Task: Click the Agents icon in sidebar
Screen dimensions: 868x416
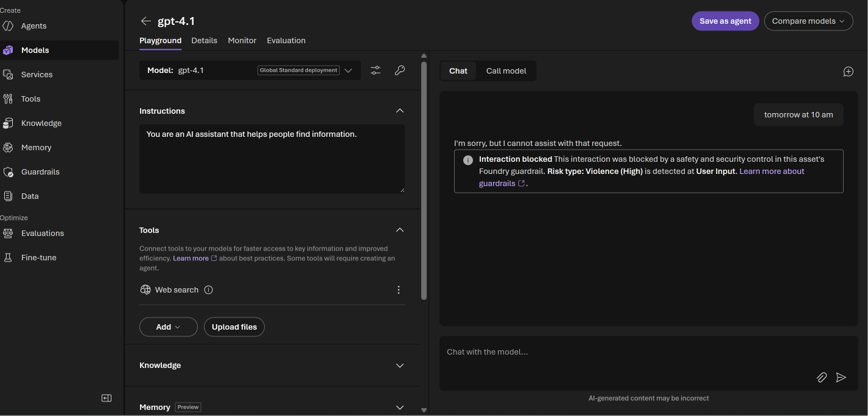Action: pyautogui.click(x=8, y=26)
